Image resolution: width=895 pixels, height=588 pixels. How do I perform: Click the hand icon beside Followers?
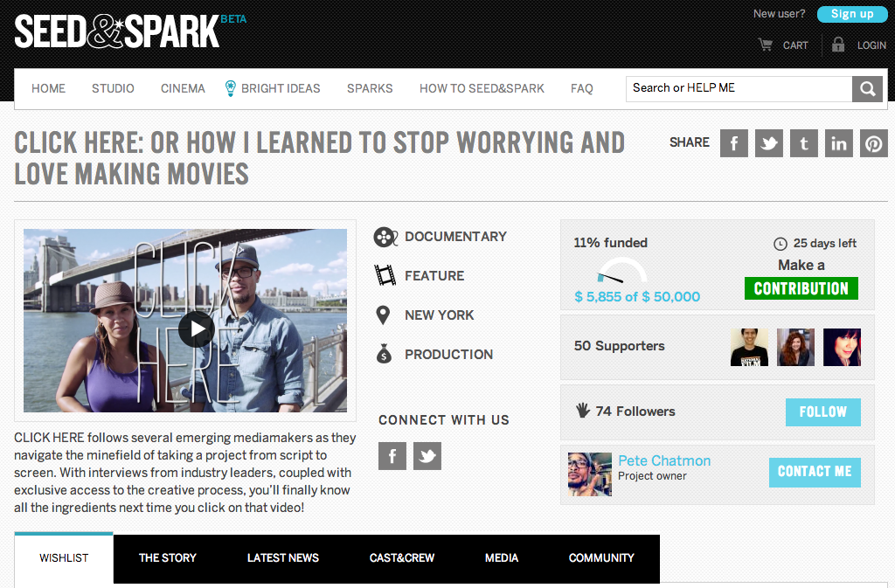tap(582, 410)
